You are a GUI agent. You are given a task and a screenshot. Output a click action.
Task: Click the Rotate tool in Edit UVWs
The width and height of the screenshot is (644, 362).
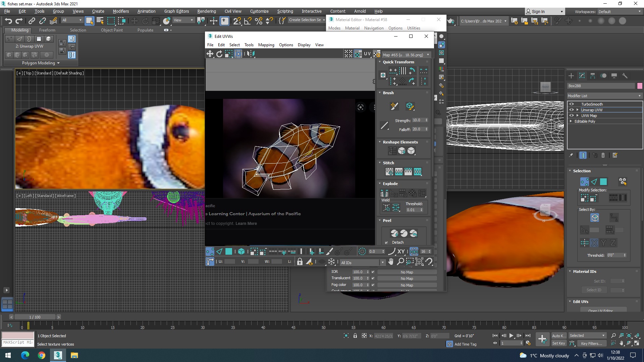point(219,54)
